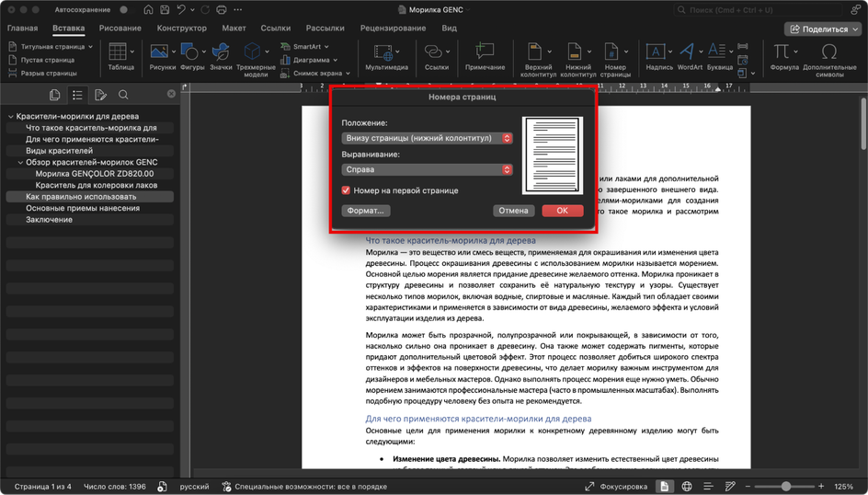Open the Снимок экрана dropdown arrow

point(348,73)
